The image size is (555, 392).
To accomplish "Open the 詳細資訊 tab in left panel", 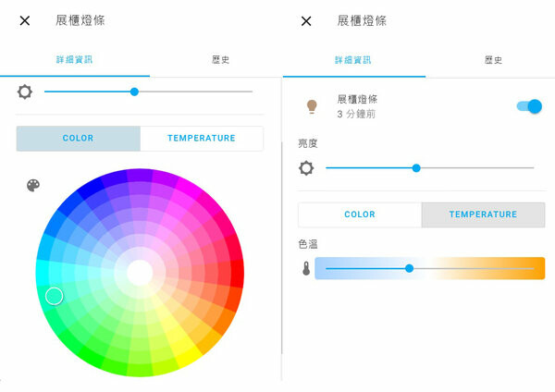I will point(75,60).
